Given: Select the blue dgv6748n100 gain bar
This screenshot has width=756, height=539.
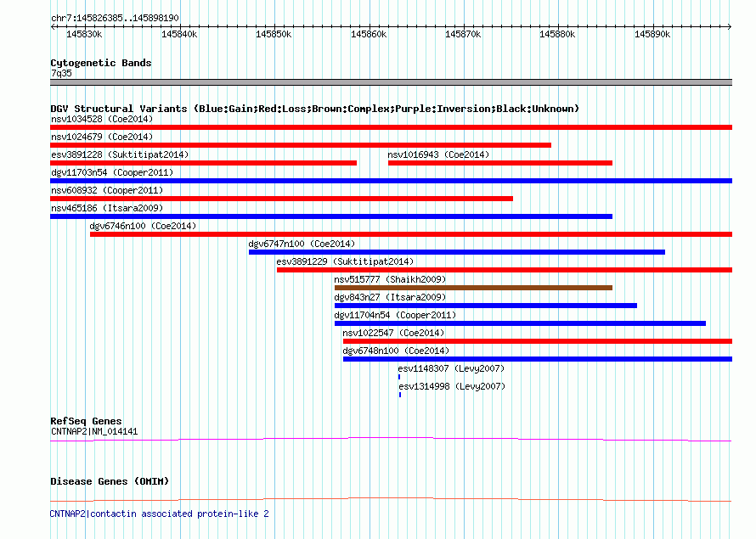Looking at the screenshot, I should [538, 359].
